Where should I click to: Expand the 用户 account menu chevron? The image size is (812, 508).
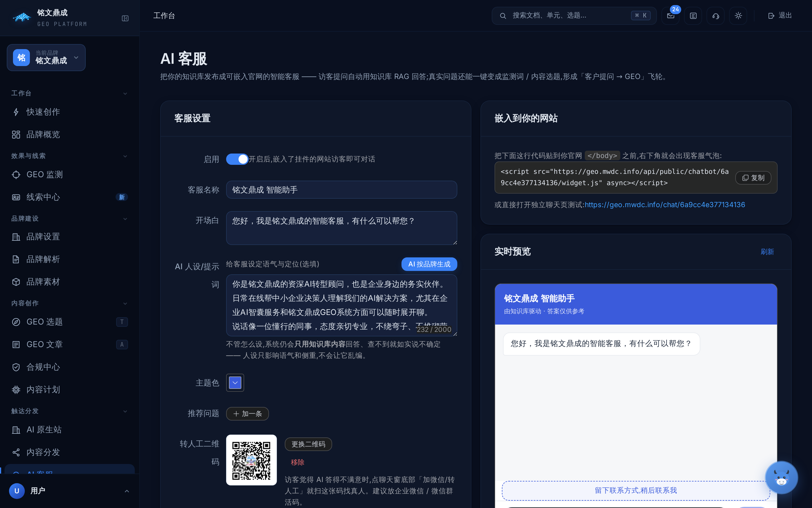click(x=127, y=491)
